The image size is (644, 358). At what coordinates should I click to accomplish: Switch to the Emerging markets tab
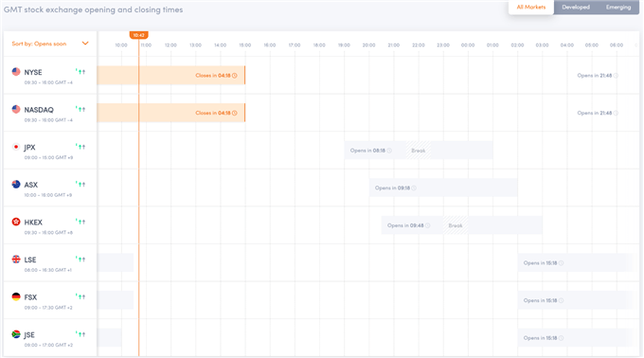(x=618, y=7)
